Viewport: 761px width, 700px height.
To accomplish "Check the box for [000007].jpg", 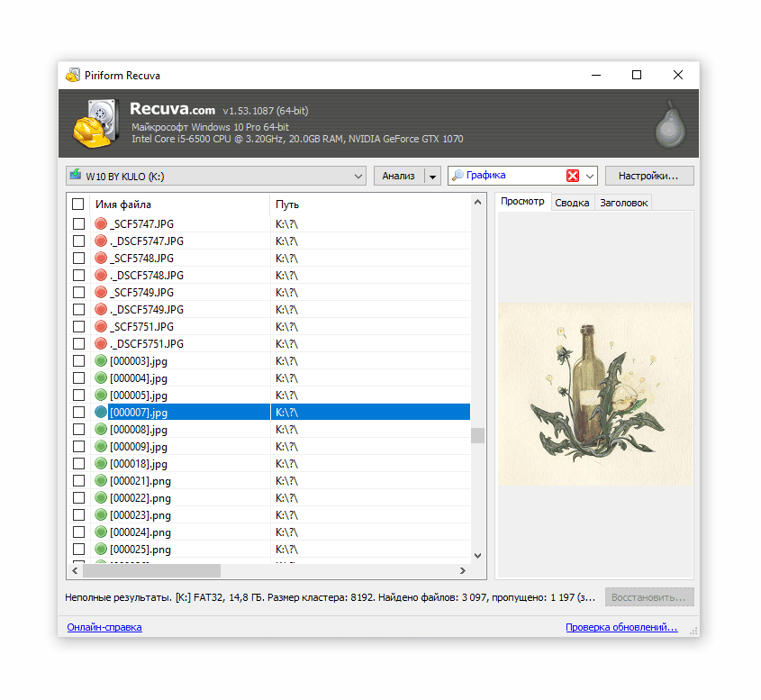I will (78, 412).
